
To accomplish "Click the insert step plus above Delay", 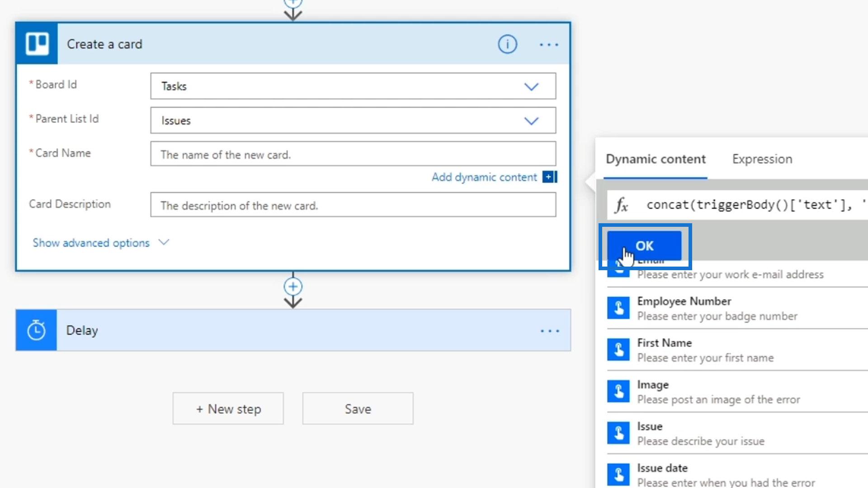I will 293,286.
